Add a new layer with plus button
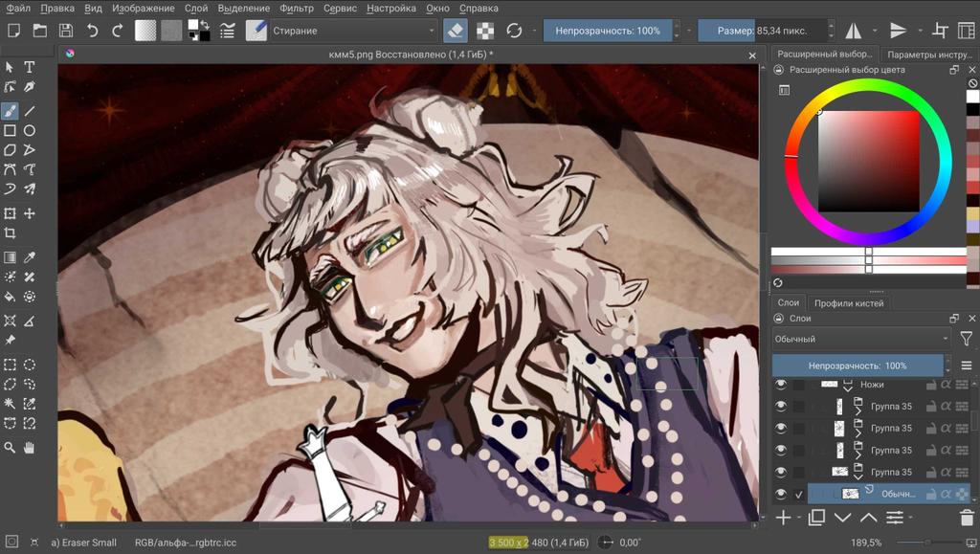Image resolution: width=980 pixels, height=554 pixels. (x=783, y=518)
